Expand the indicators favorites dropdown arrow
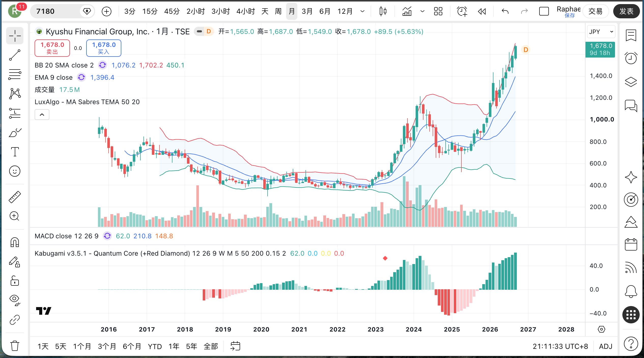Image resolution: width=644 pixels, height=358 pixels. point(422,11)
